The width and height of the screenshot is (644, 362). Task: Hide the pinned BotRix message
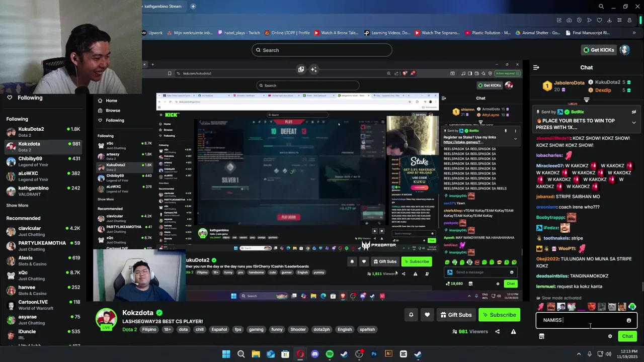tap(633, 112)
